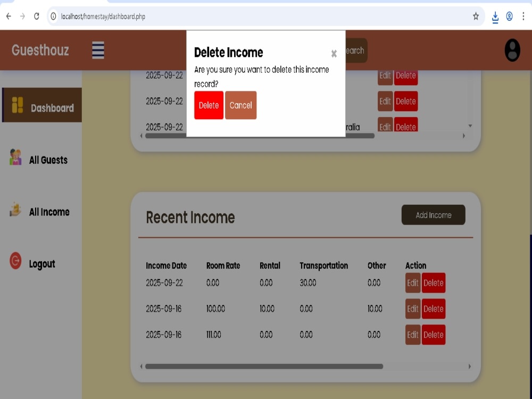532x399 pixels.
Task: Click the Rental column header
Action: (270, 265)
